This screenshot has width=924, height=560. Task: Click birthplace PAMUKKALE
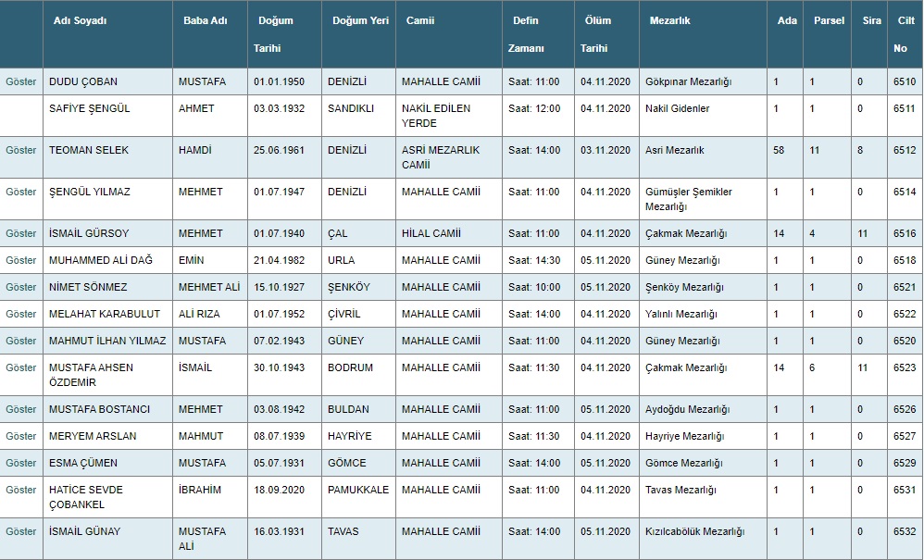coord(358,490)
